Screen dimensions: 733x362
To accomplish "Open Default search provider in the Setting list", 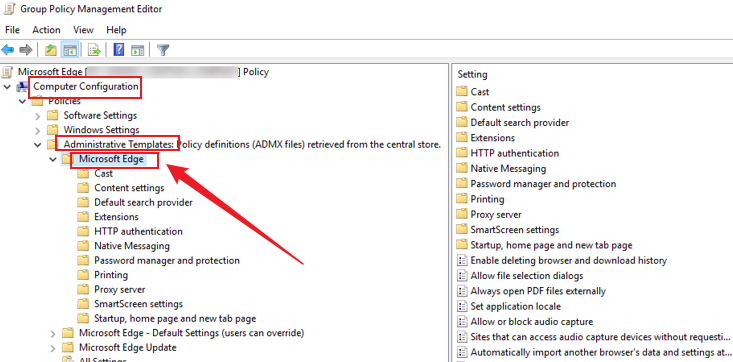I will [x=520, y=123].
